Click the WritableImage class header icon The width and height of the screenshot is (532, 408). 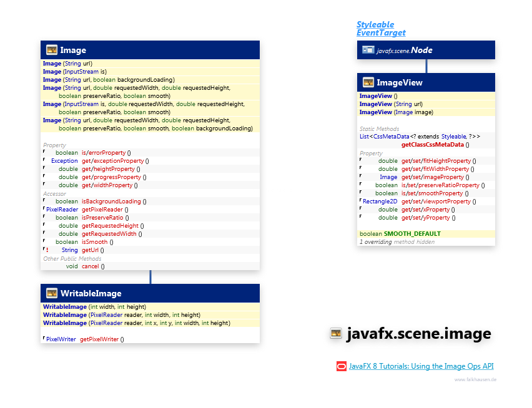(52, 293)
